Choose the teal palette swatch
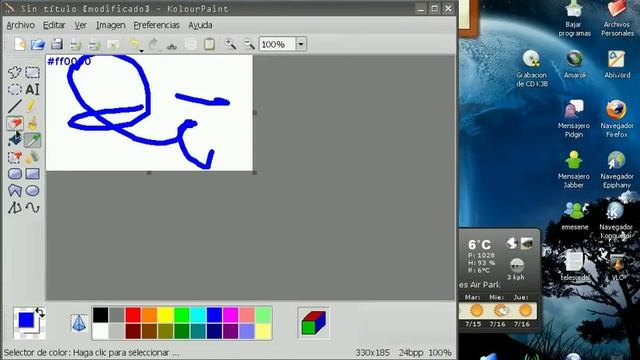640x360 pixels. [x=198, y=331]
